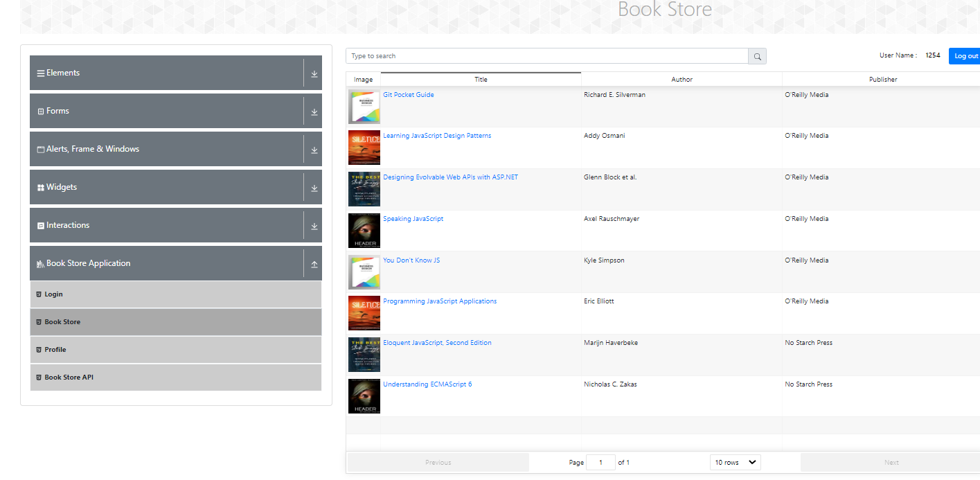Open Learning JavaScript Design Patterns link
This screenshot has height=480, width=980.
coord(437,136)
